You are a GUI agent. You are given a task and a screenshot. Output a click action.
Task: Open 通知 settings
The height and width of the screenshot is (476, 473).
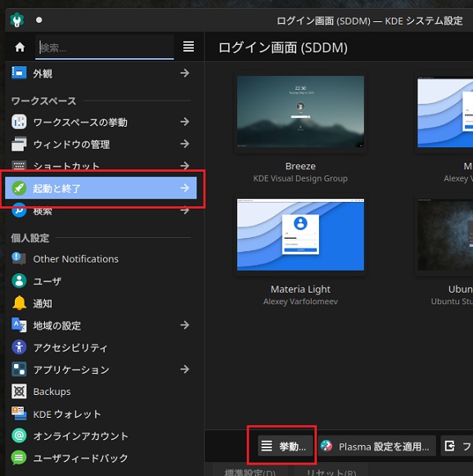click(101, 303)
